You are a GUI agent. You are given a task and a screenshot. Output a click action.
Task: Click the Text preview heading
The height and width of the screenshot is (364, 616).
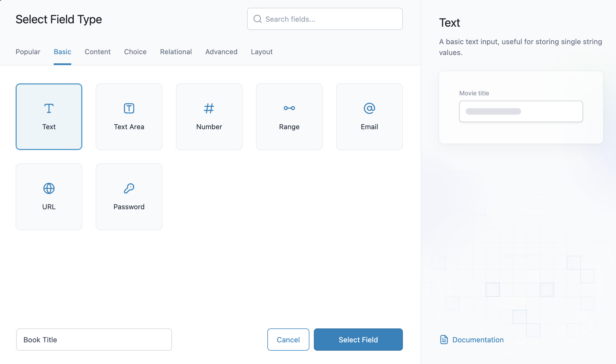point(449,23)
